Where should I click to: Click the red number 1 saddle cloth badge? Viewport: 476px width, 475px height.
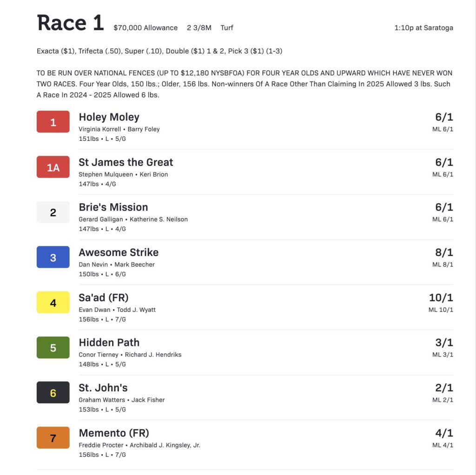click(x=53, y=122)
